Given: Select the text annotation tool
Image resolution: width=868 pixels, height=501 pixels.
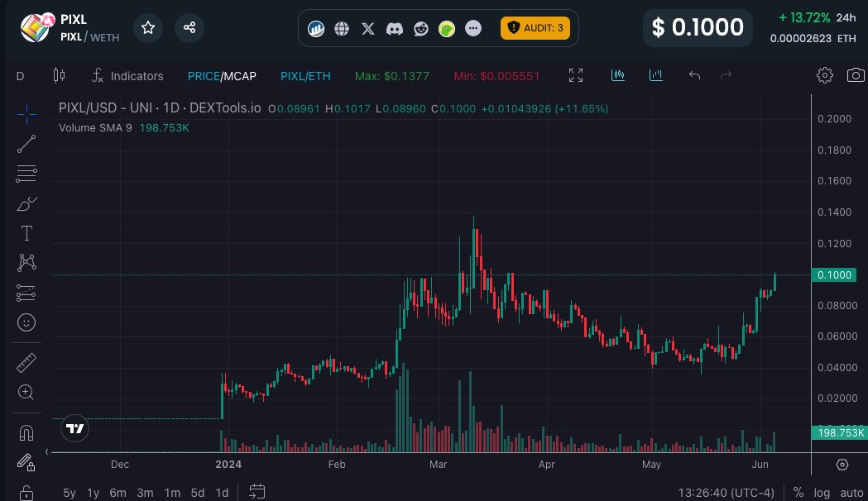Looking at the screenshot, I should [26, 233].
